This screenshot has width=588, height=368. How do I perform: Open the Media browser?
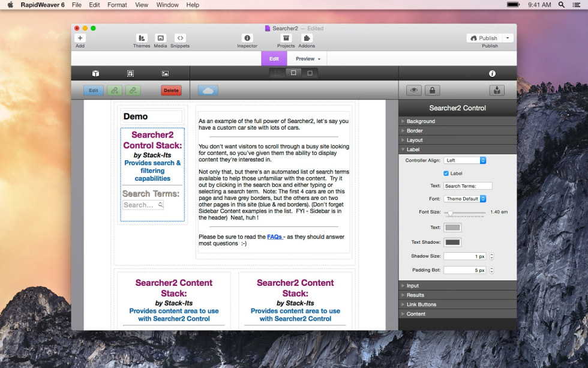pos(161,38)
